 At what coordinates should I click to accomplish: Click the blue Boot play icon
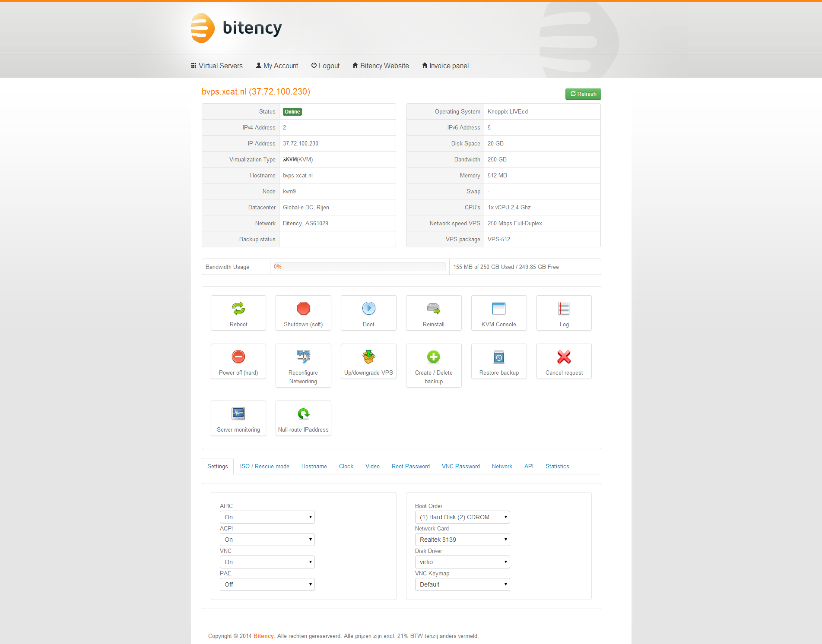(x=368, y=308)
